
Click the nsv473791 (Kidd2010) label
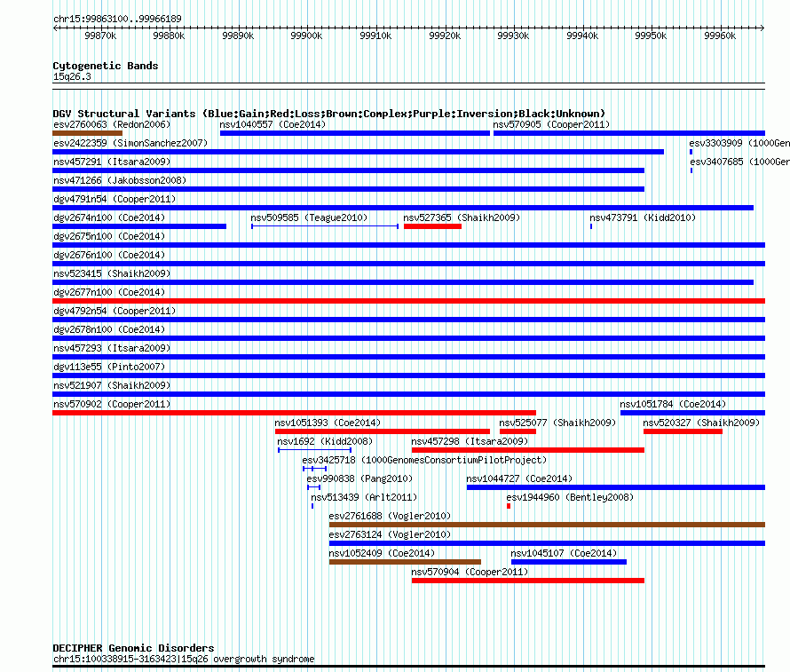point(643,217)
